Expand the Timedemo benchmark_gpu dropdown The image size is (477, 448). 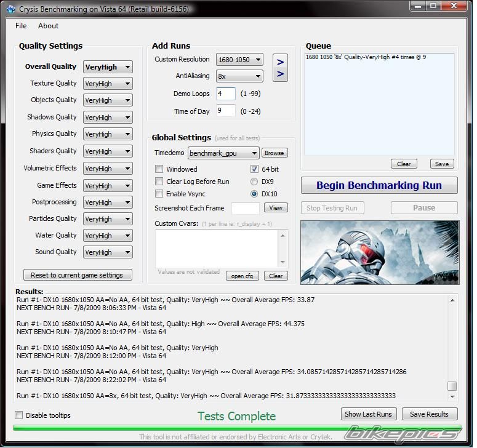223,153
